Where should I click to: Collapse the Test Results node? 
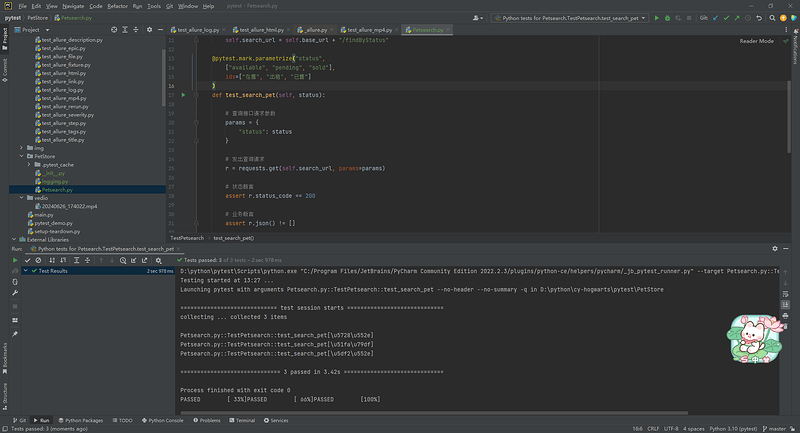(26, 271)
